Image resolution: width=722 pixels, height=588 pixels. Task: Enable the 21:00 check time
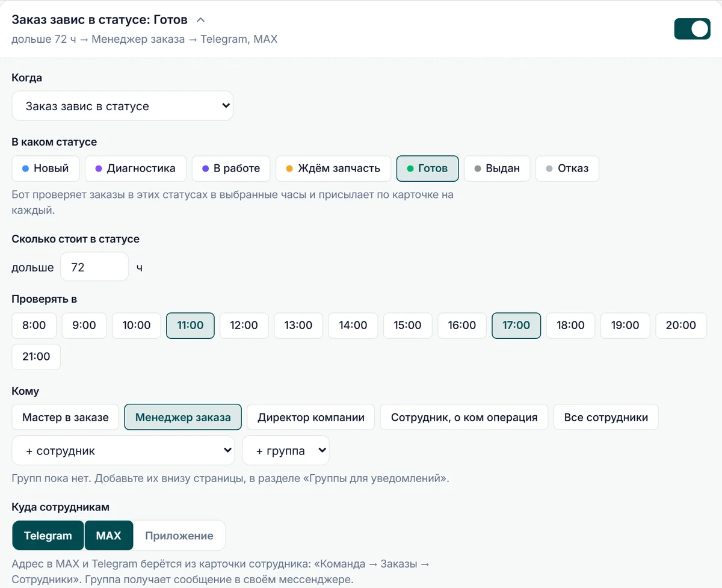coord(36,357)
